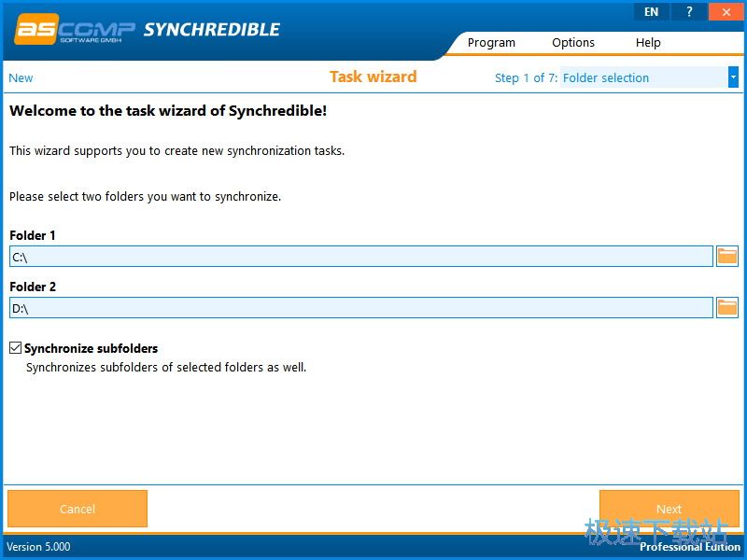Toggle the subfolder synchronization option

coord(15,347)
